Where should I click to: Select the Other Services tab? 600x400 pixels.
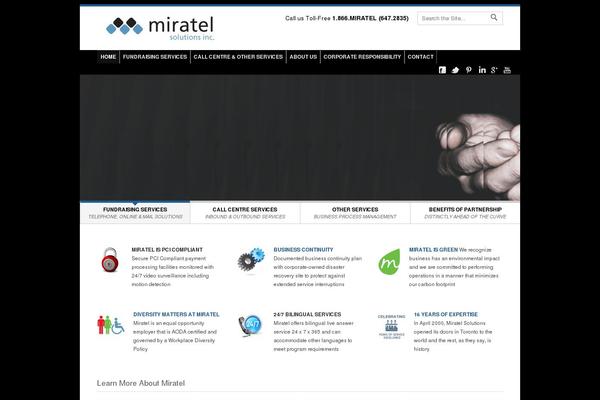pos(355,212)
